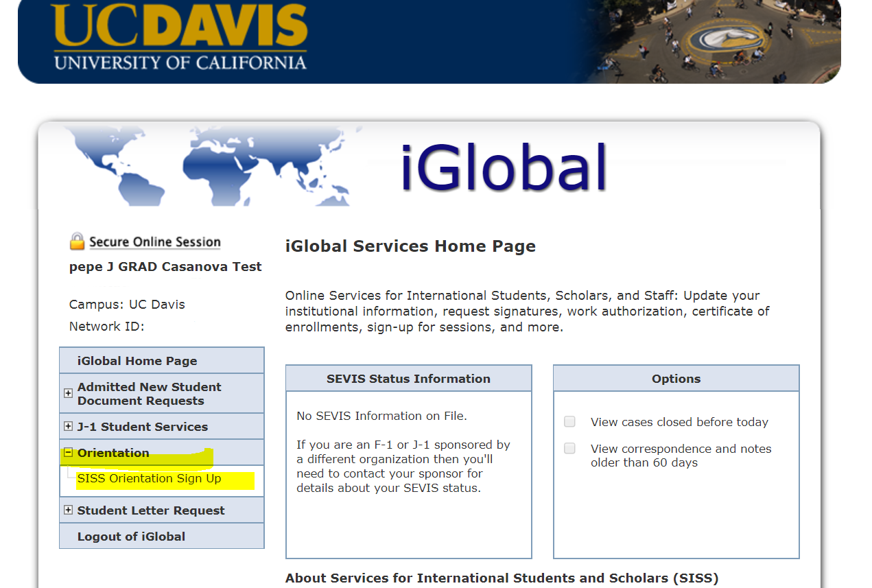Expand the J-1 Student Services section
The image size is (872, 588).
(x=68, y=427)
